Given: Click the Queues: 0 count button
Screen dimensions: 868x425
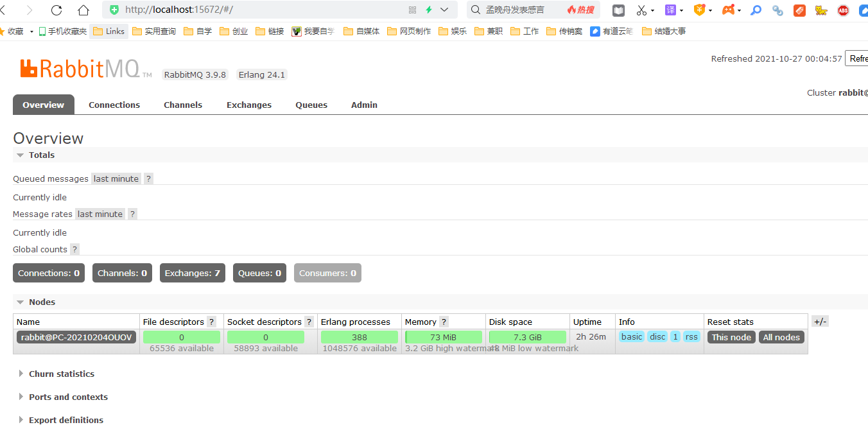Looking at the screenshot, I should [260, 273].
